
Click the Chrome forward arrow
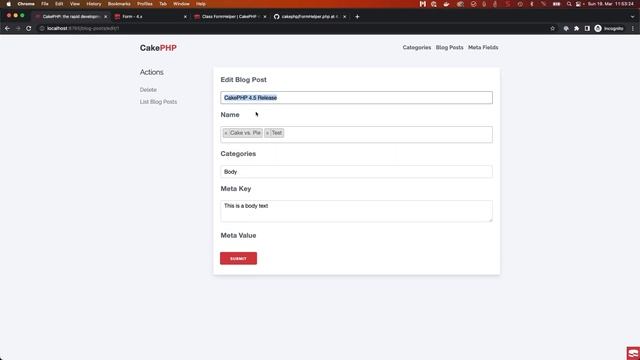pyautogui.click(x=18, y=29)
